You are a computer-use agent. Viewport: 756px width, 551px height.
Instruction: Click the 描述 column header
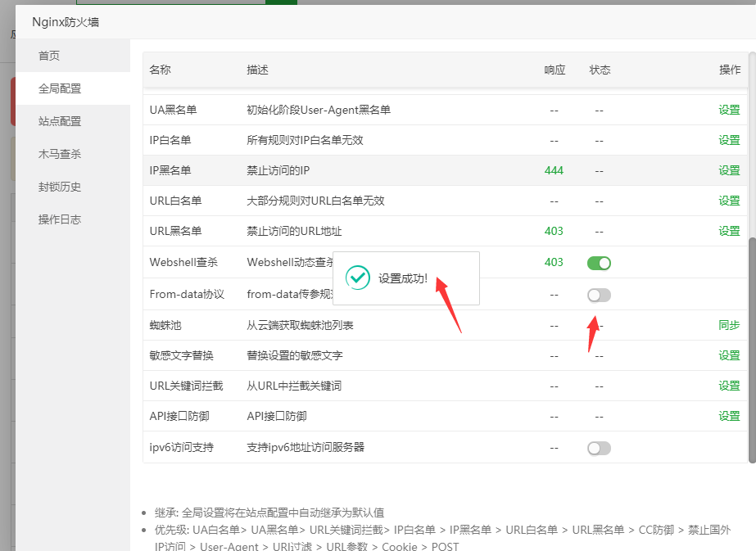tap(257, 70)
